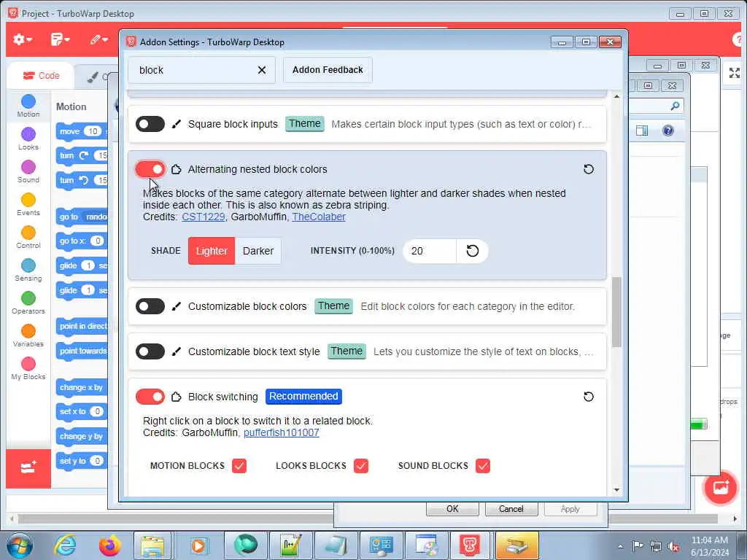Launch Firefox from taskbar
This screenshot has width=747, height=560.
110,545
